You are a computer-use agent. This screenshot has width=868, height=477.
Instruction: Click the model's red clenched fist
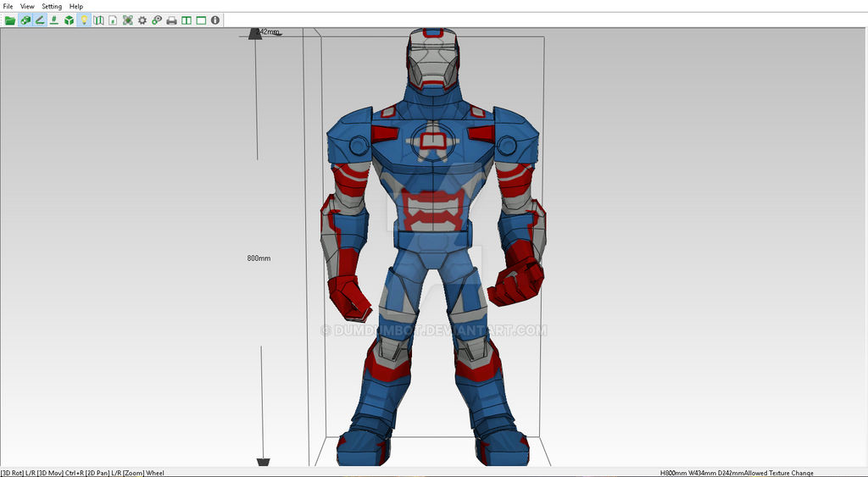(x=516, y=282)
